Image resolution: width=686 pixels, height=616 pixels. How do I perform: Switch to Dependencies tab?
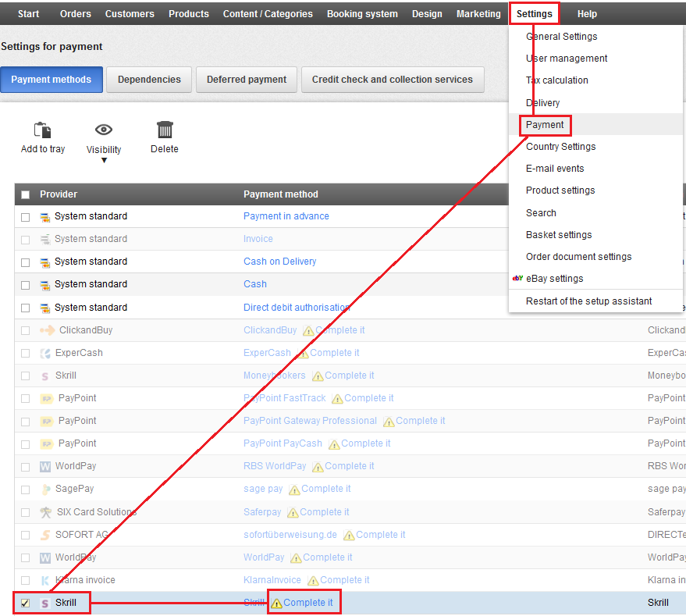[149, 80]
